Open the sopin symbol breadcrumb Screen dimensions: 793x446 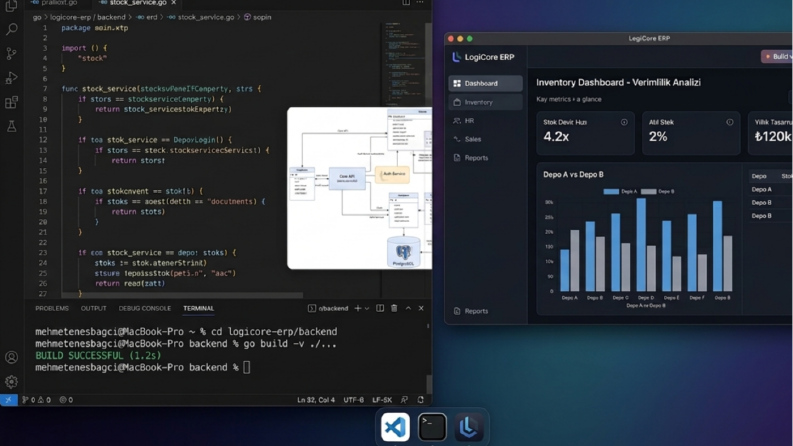point(257,17)
